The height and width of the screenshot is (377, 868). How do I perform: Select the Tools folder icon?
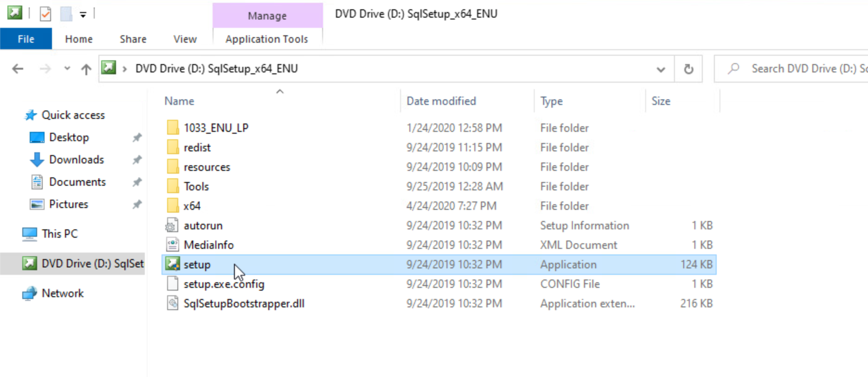[173, 186]
